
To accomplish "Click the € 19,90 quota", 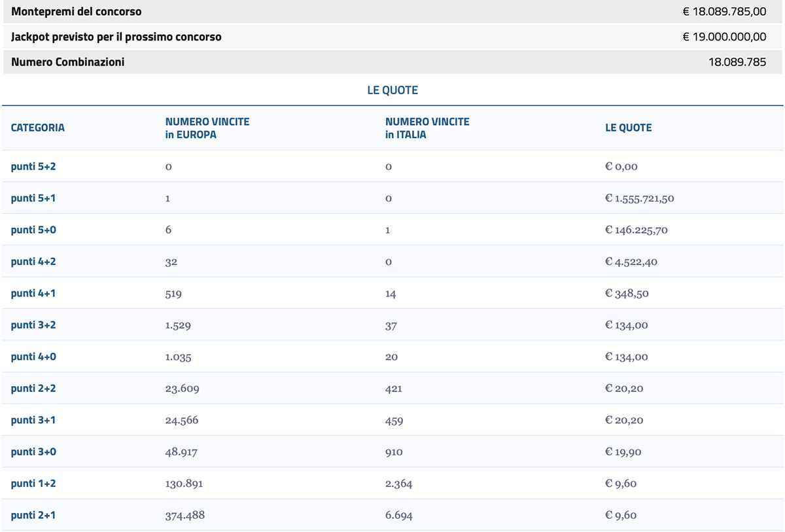I will point(624,452).
